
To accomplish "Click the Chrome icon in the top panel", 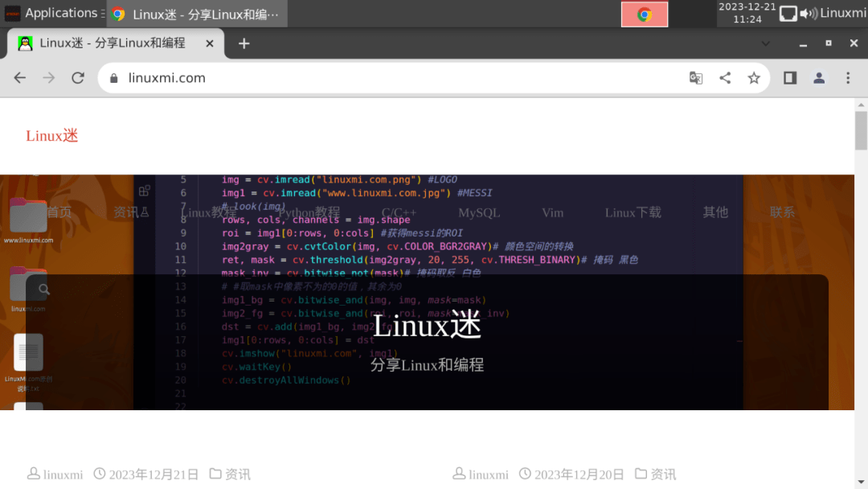I will 644,13.
